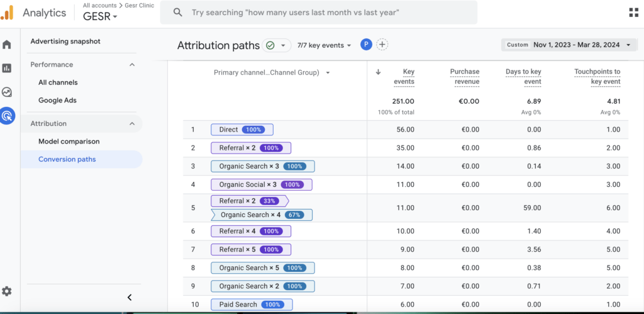Click the green report status checkmark

(270, 45)
